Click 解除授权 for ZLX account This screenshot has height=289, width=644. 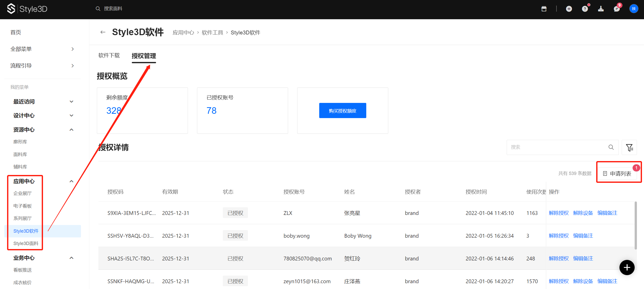point(559,213)
